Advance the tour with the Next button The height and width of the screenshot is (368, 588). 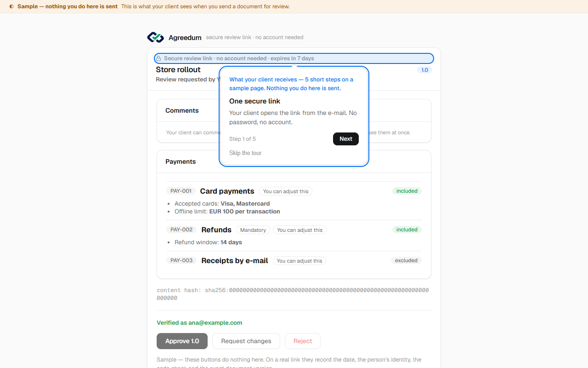click(346, 139)
